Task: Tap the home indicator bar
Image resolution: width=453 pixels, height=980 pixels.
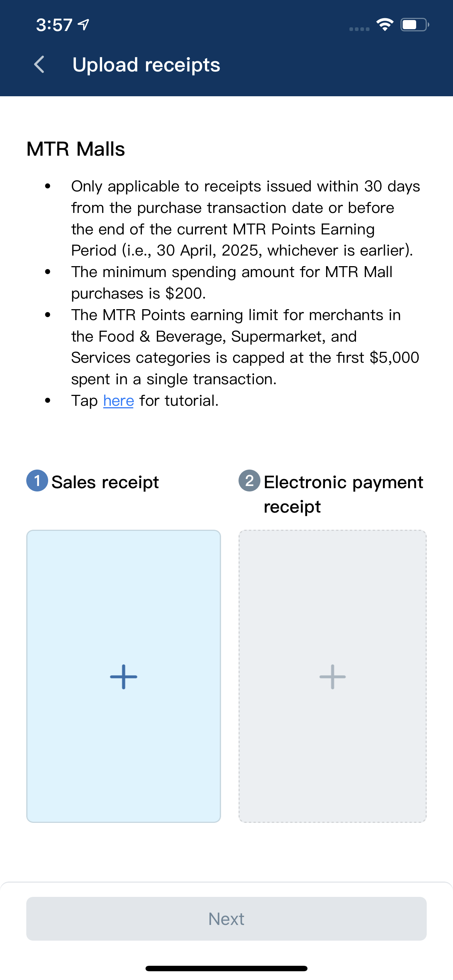Action: 226,968
